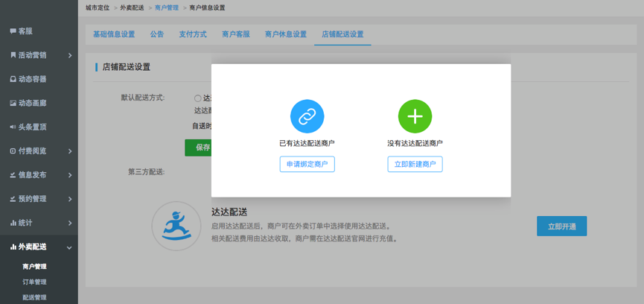Image resolution: width=644 pixels, height=304 pixels.
Task: Click the blue link chain icon
Action: [x=307, y=116]
